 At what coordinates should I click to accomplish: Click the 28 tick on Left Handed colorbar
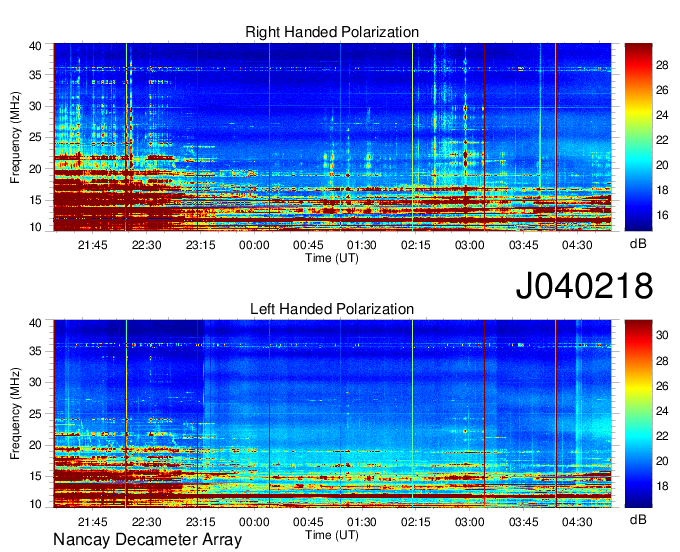[x=662, y=361]
